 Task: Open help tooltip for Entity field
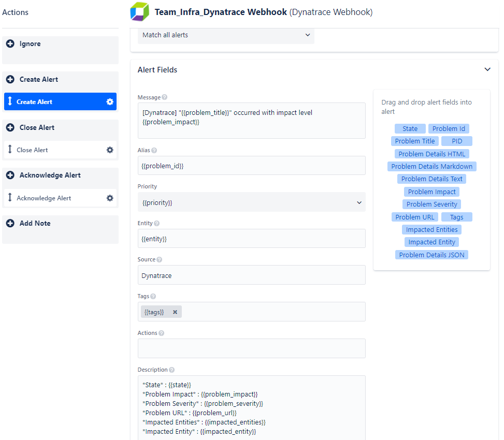tap(157, 223)
